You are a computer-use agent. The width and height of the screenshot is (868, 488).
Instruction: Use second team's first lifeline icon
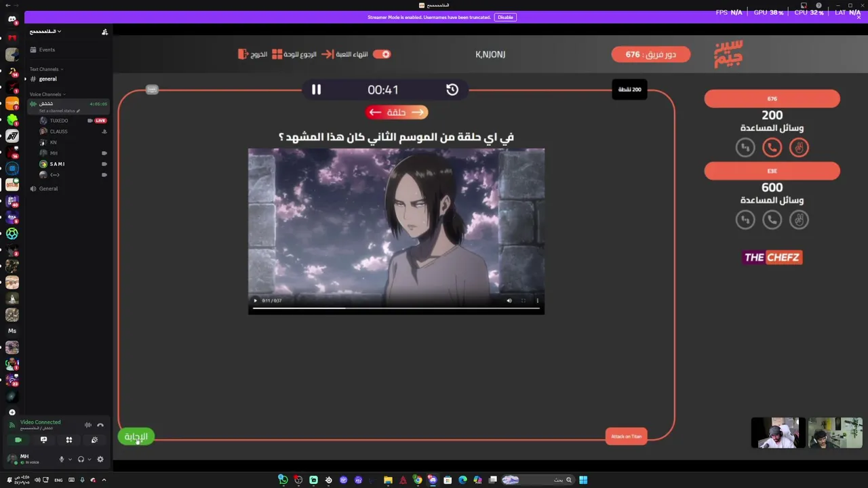click(x=745, y=220)
